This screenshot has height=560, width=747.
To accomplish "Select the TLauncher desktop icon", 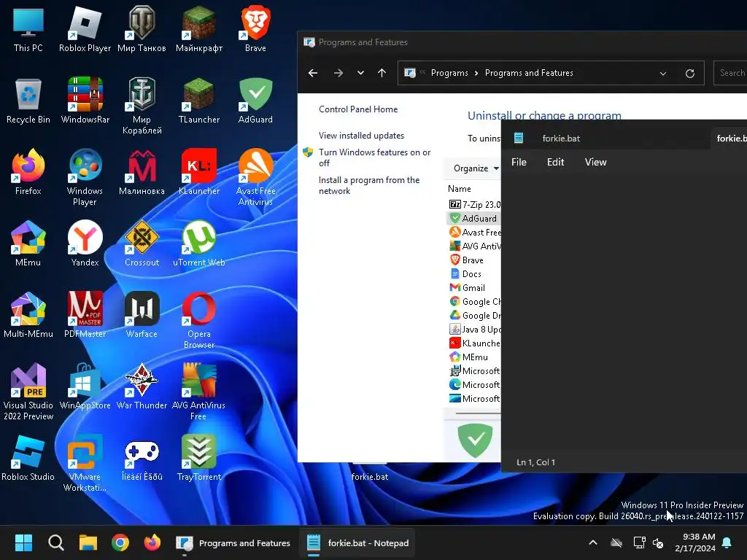I will [198, 101].
